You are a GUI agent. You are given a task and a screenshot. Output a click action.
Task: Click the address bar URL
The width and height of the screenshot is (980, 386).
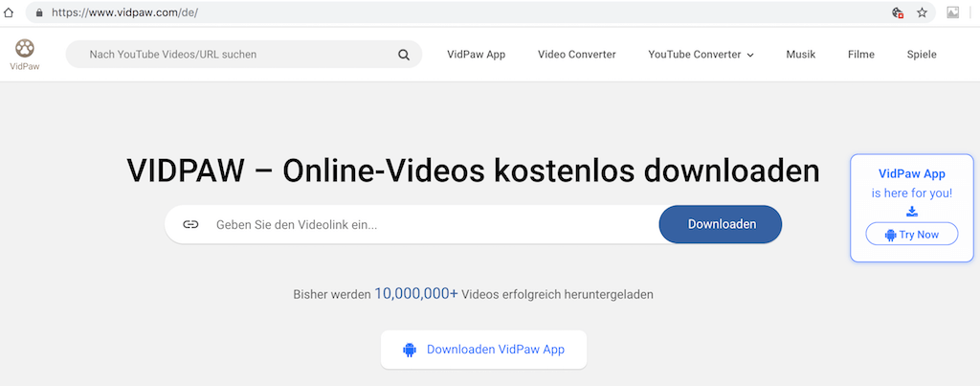click(125, 12)
